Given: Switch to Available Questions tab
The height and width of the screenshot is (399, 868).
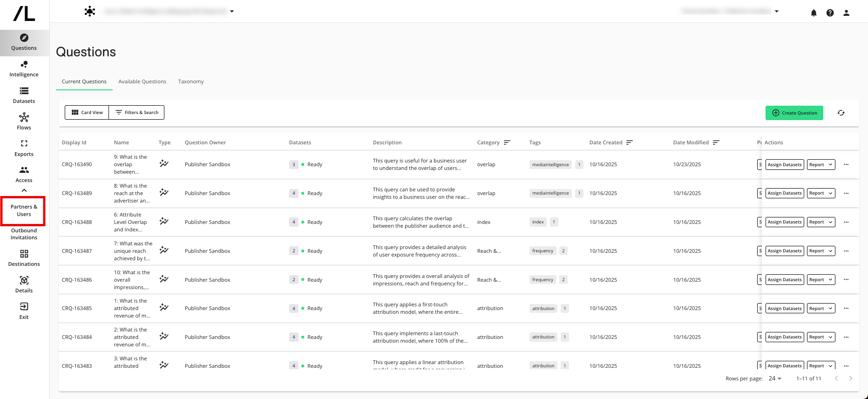Looking at the screenshot, I should click(x=142, y=81).
